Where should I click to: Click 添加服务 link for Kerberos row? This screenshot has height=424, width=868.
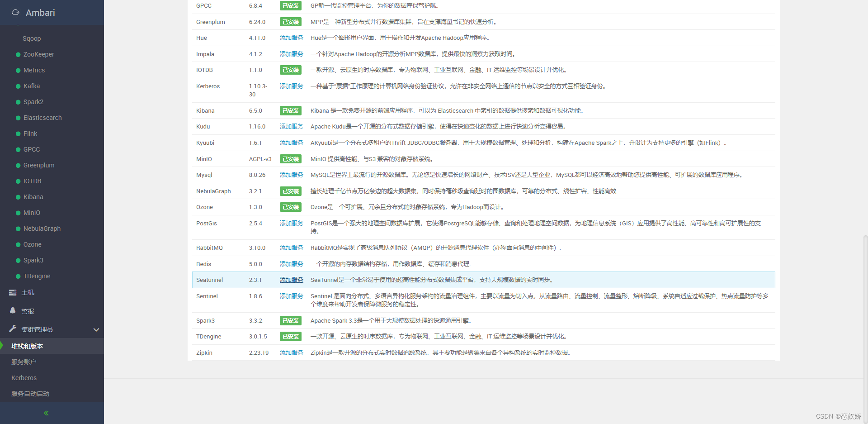292,86
